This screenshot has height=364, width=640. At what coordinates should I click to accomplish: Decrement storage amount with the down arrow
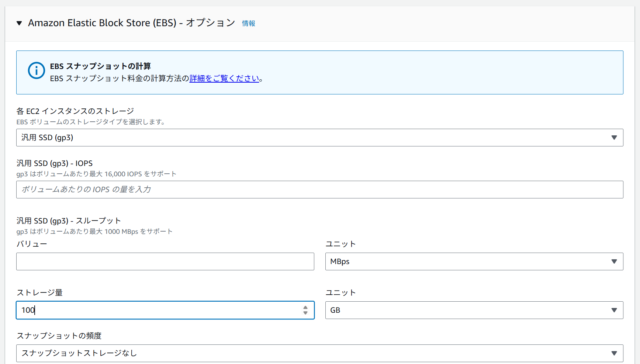pyautogui.click(x=305, y=313)
